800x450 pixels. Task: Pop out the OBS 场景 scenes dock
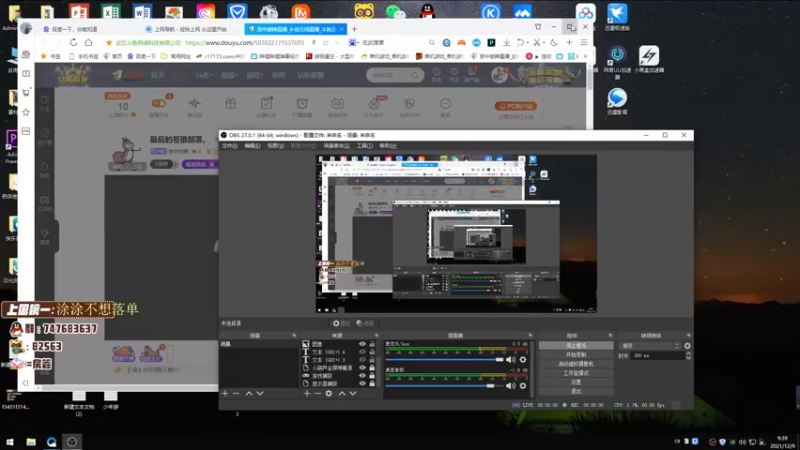point(294,335)
